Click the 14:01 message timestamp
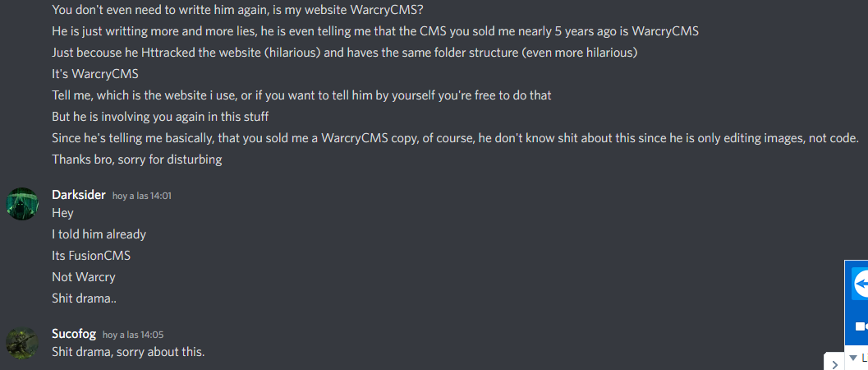 coord(142,196)
